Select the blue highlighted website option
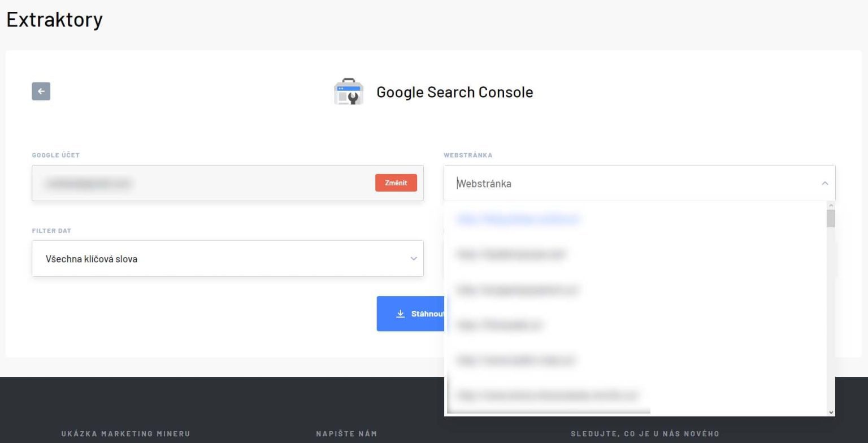The image size is (868, 443). (518, 219)
